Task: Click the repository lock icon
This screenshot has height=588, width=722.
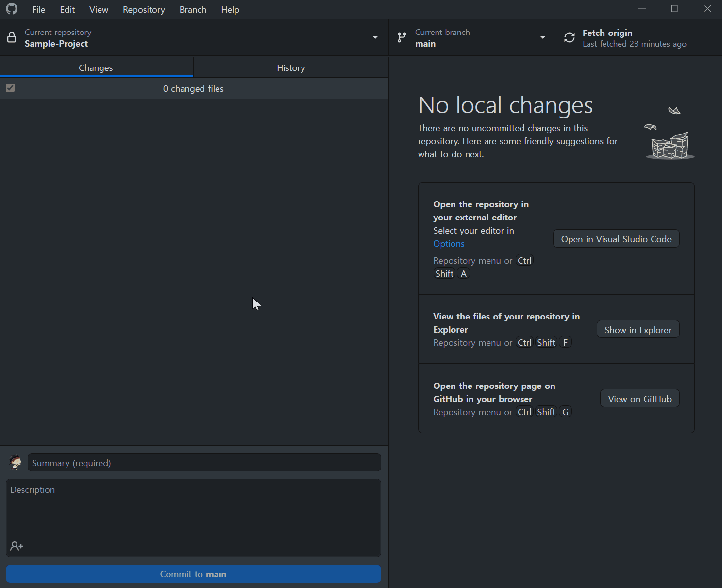Action: (12, 37)
